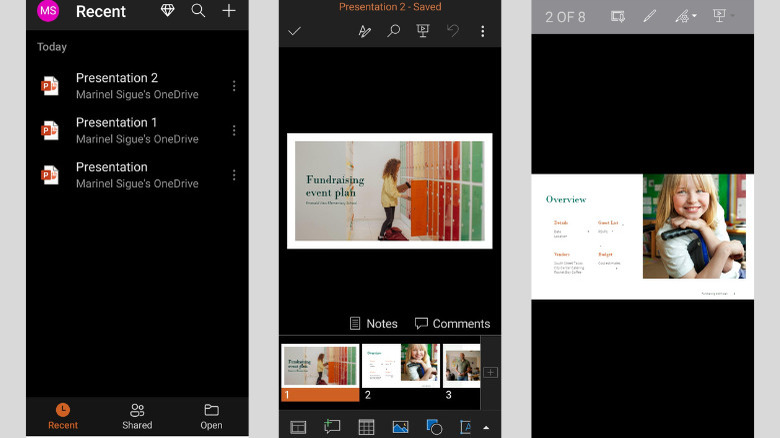Select slide 2 thumbnail
780x438 pixels.
point(400,366)
